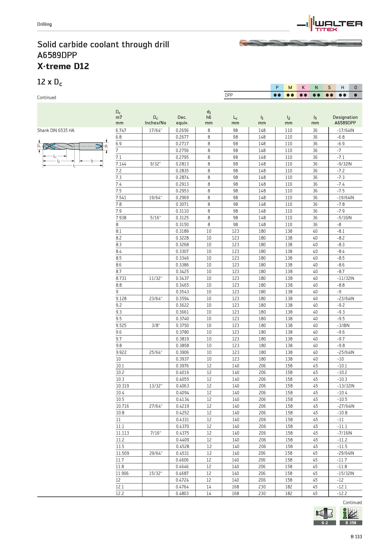Screen dimensions: 392x555
Task: Open the cutting data icon labeled B 358
Action: click(351, 516)
